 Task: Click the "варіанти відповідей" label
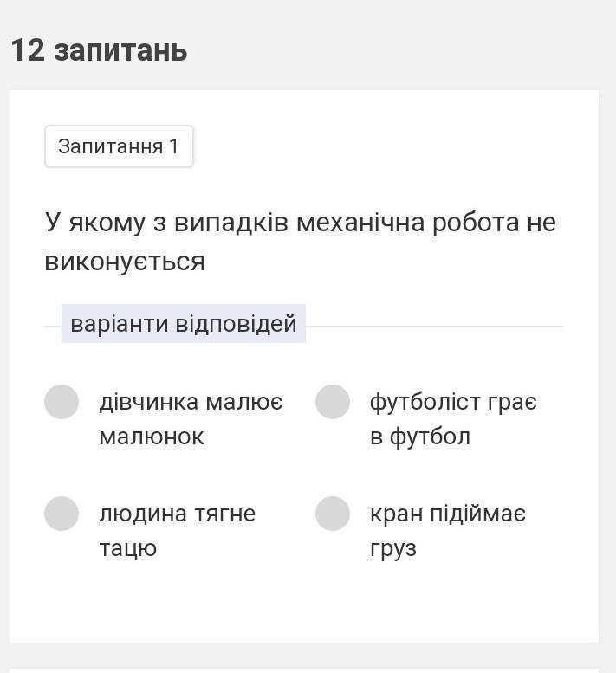coord(184,324)
